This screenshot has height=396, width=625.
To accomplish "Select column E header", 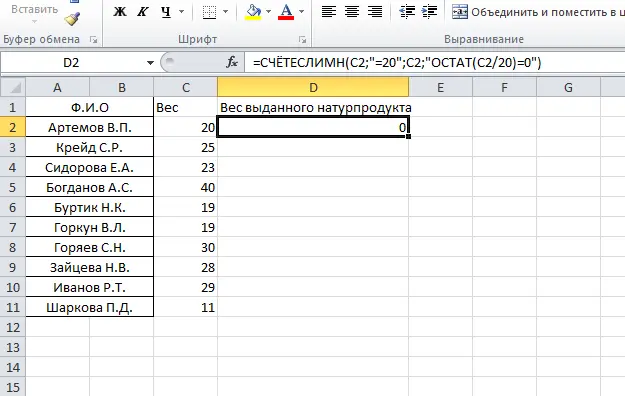I will coord(440,87).
